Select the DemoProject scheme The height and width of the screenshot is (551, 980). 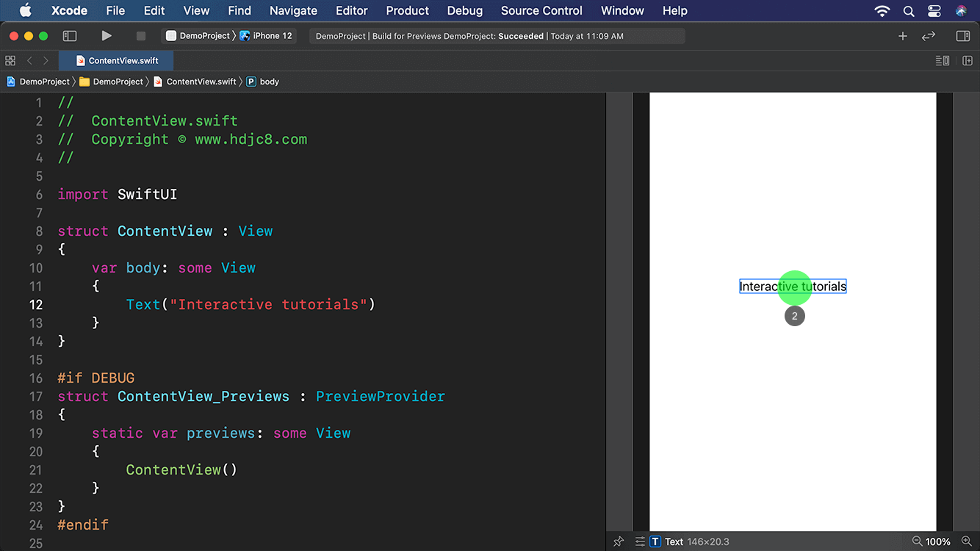[x=198, y=36]
